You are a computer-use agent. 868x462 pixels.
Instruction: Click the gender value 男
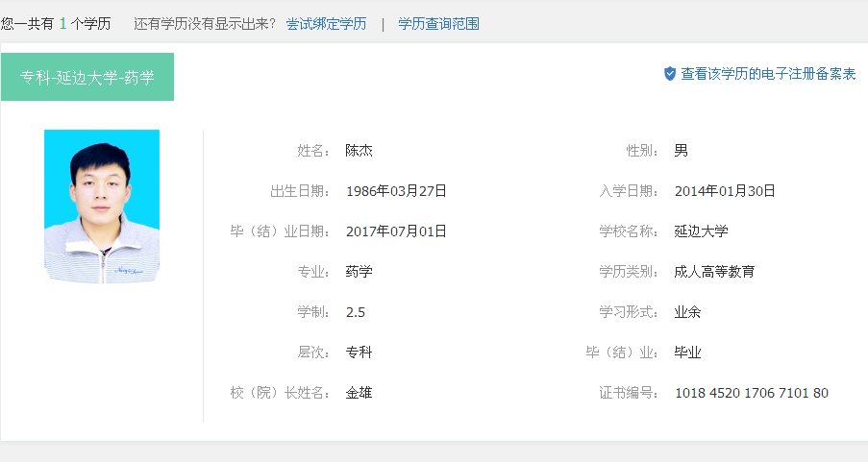[681, 151]
